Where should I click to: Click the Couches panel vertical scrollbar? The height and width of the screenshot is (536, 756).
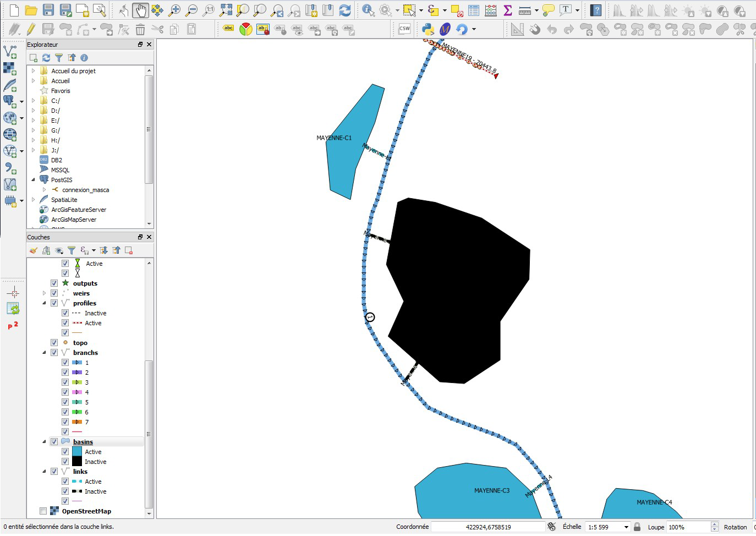[x=149, y=435]
